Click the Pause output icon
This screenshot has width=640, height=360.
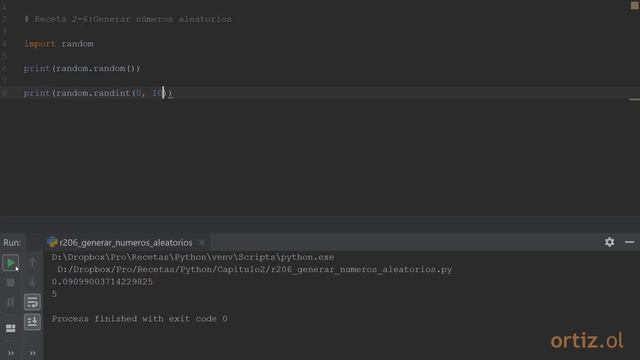(11, 302)
